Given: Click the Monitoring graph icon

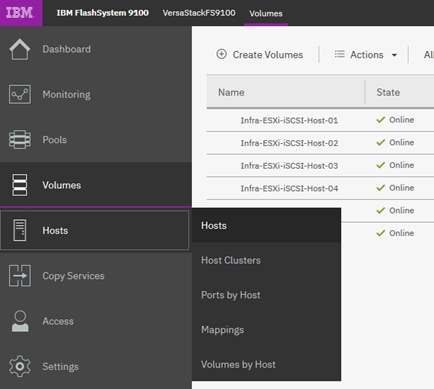Looking at the screenshot, I should [x=20, y=94].
